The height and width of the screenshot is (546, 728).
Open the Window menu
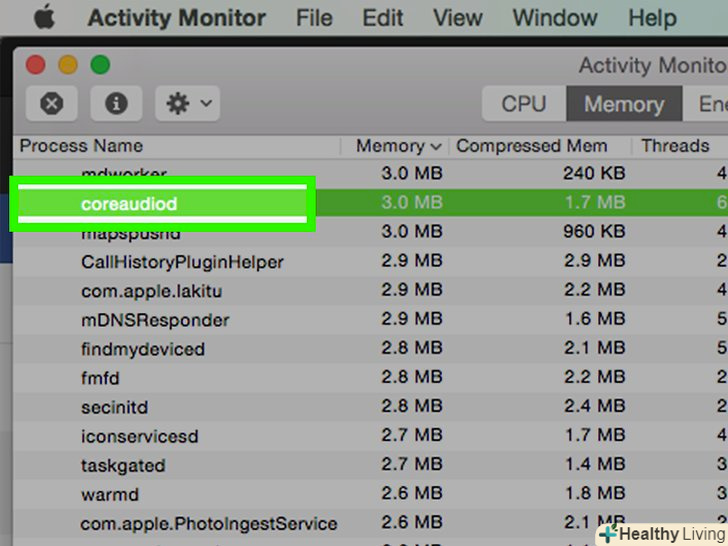(555, 17)
